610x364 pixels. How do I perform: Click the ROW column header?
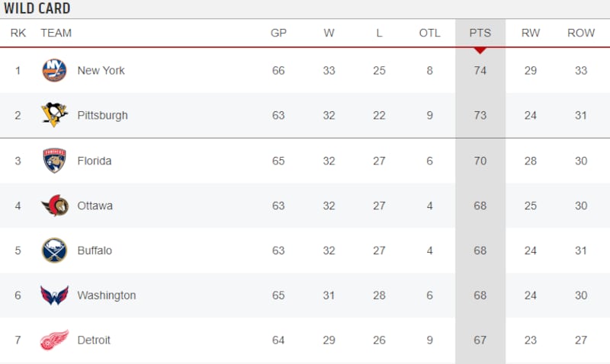click(581, 33)
